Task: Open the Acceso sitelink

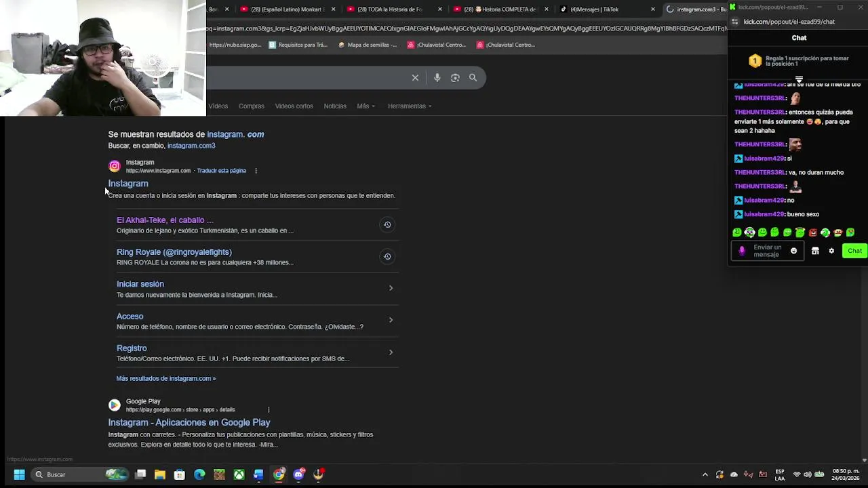Action: pos(130,317)
